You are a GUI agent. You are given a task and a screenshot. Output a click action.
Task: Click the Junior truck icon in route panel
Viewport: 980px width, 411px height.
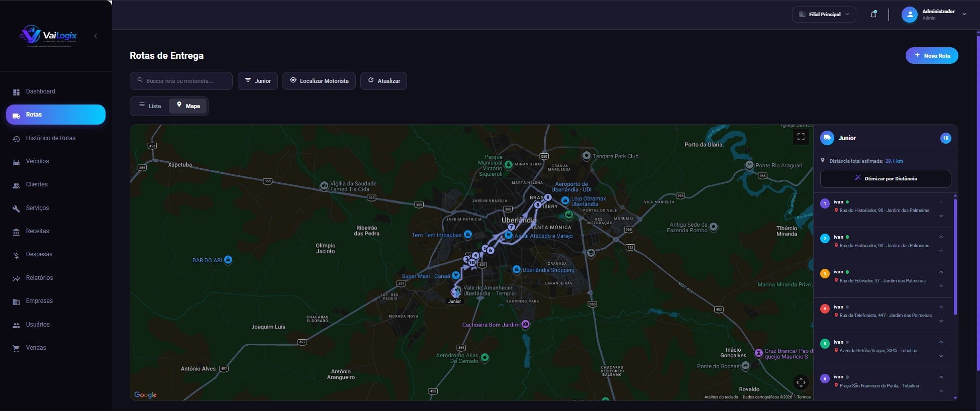click(x=827, y=138)
